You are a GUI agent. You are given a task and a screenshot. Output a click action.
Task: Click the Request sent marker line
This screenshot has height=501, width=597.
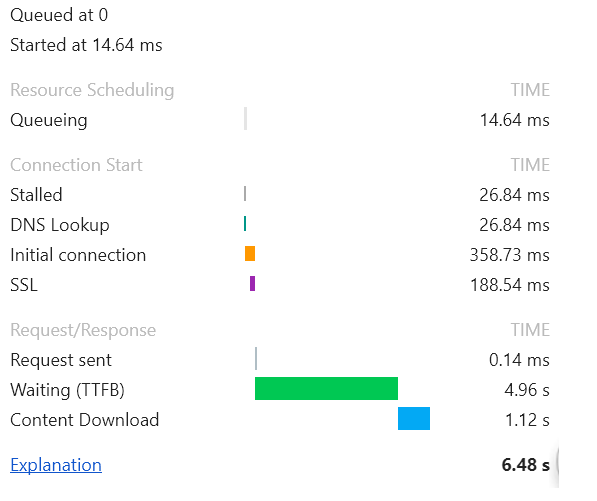pyautogui.click(x=256, y=358)
